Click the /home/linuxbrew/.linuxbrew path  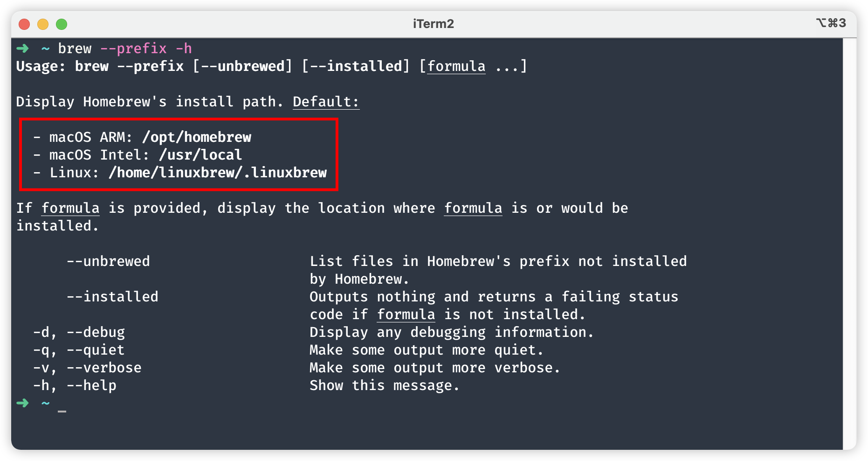(218, 173)
